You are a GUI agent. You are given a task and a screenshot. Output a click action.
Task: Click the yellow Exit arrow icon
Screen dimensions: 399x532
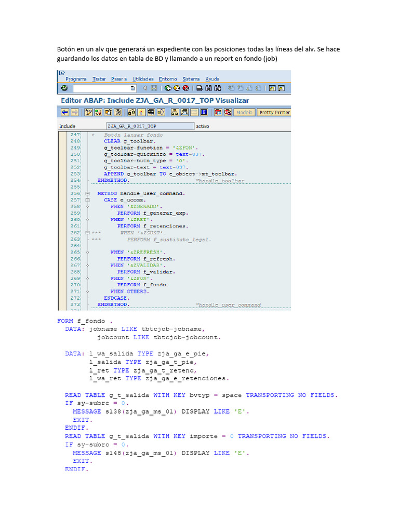pos(177,88)
